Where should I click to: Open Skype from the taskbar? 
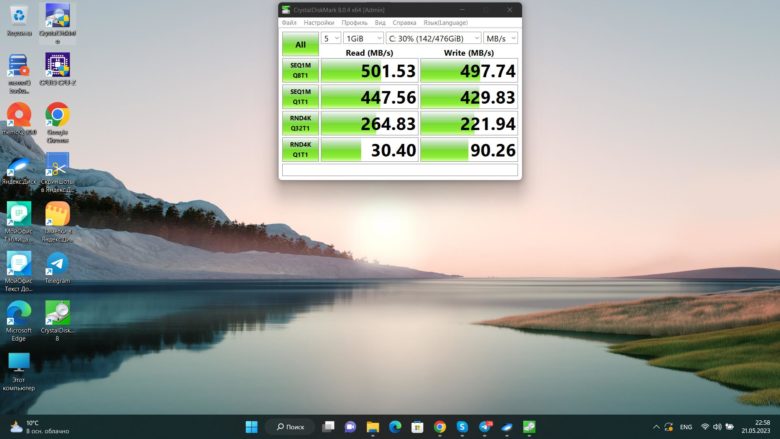(462, 427)
